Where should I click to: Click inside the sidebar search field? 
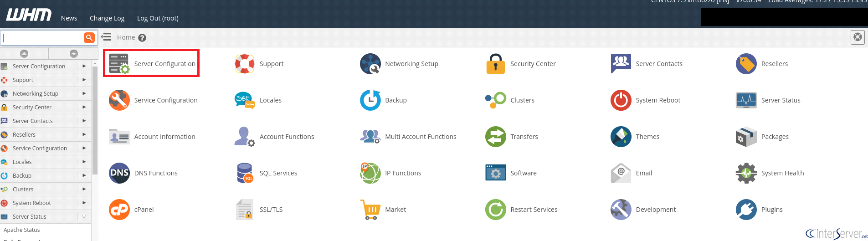click(x=42, y=38)
